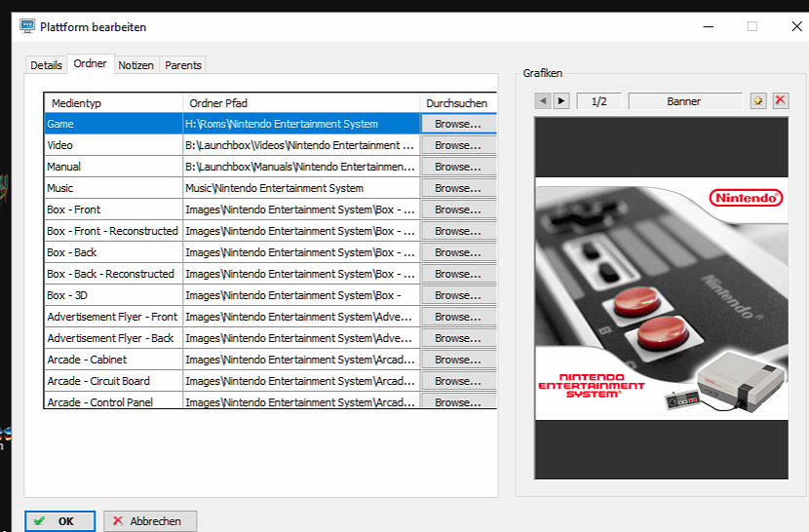809x532 pixels.
Task: Select the Box - Back - Reconstructed cell
Action: (113, 274)
